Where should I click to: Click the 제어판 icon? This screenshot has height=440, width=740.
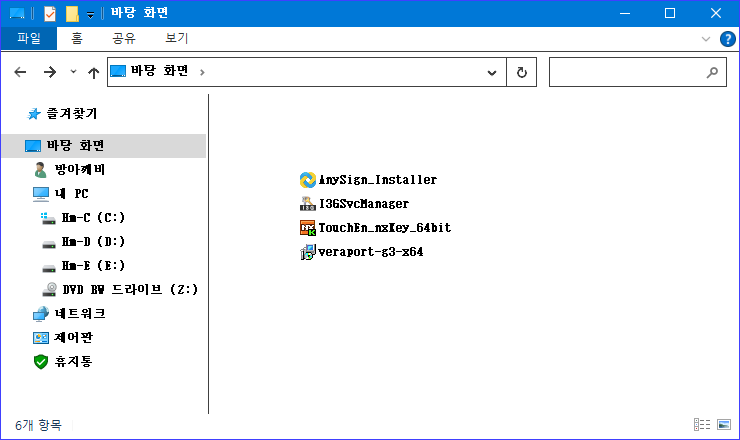pyautogui.click(x=41, y=338)
